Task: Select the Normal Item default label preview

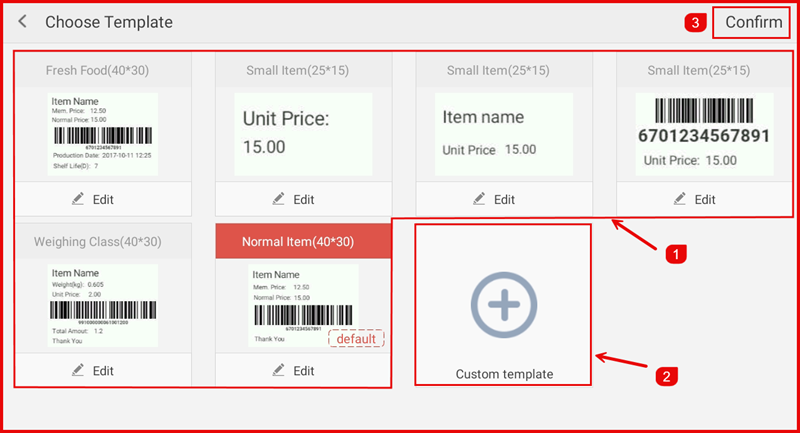Action: [300, 305]
